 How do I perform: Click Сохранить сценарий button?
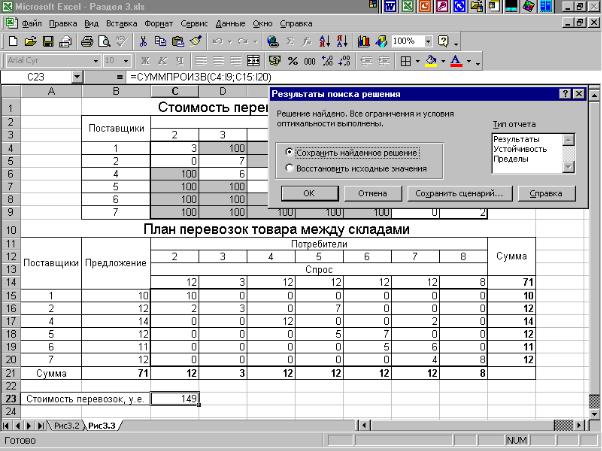459,193
